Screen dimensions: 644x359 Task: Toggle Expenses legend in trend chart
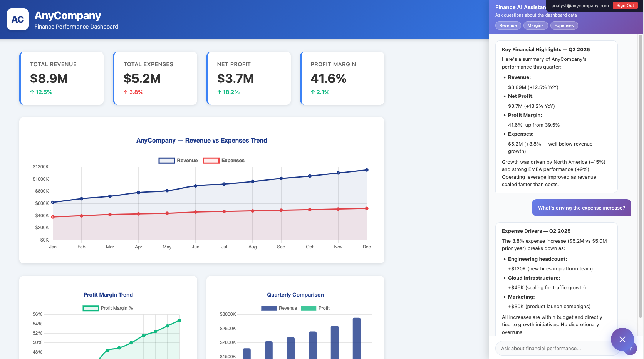point(224,161)
